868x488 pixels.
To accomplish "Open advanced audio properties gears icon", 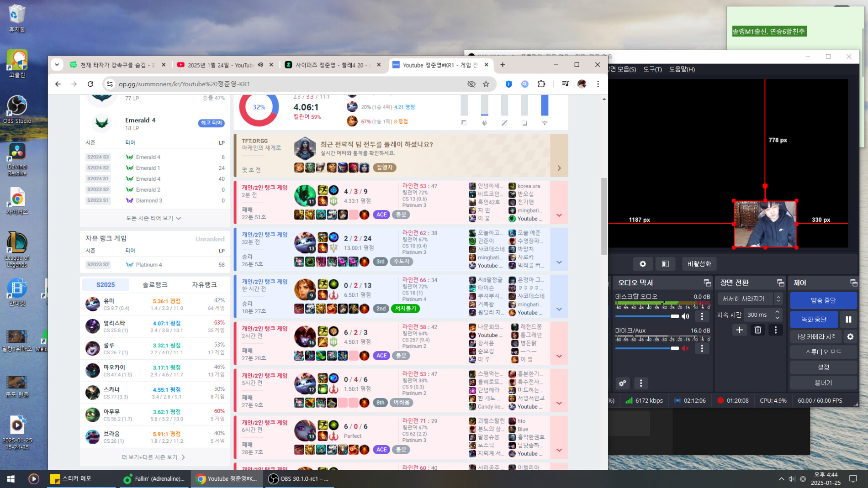I will (x=622, y=383).
